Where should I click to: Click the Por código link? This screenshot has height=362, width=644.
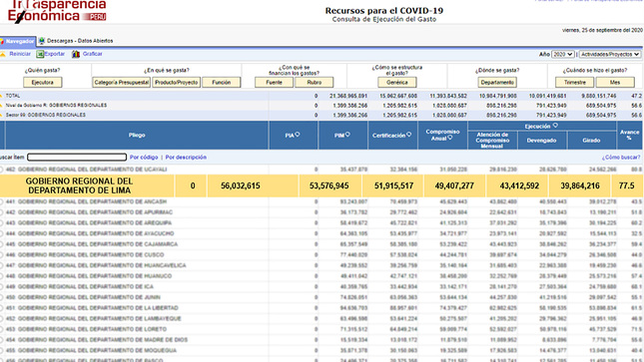[x=144, y=158]
